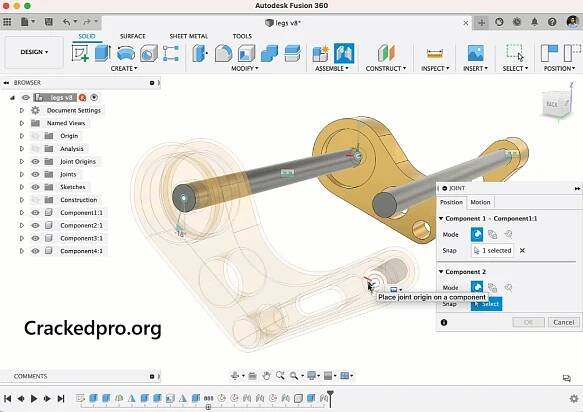Toggle visibility of Component2:1
This screenshot has width=583, height=412.
[x=35, y=225]
